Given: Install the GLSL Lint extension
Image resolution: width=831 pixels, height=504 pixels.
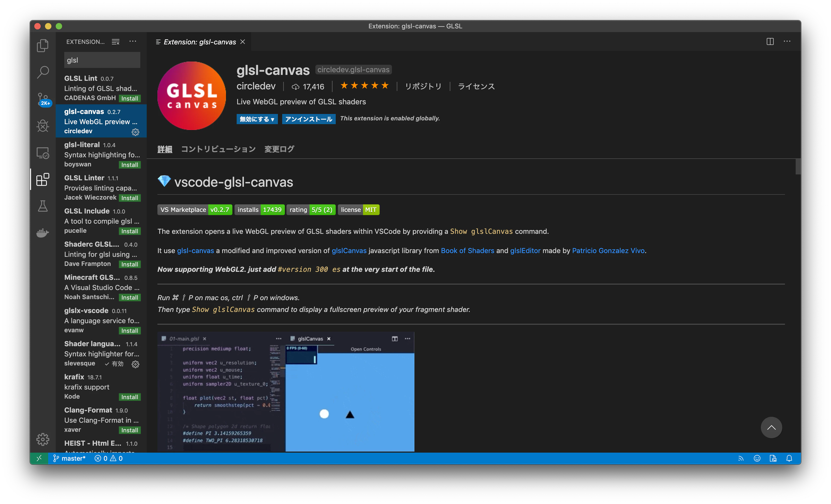Looking at the screenshot, I should click(130, 98).
